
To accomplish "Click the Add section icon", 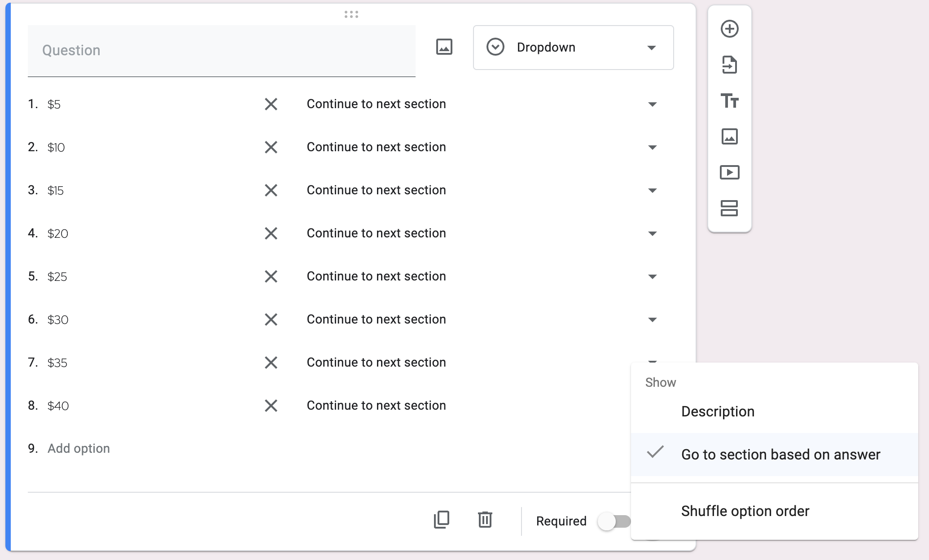I will (729, 208).
